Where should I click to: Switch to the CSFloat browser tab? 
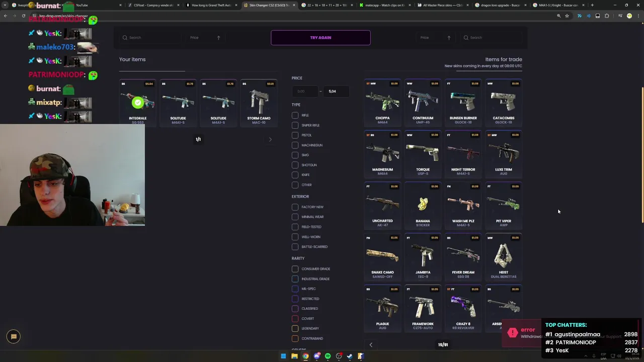(x=153, y=5)
